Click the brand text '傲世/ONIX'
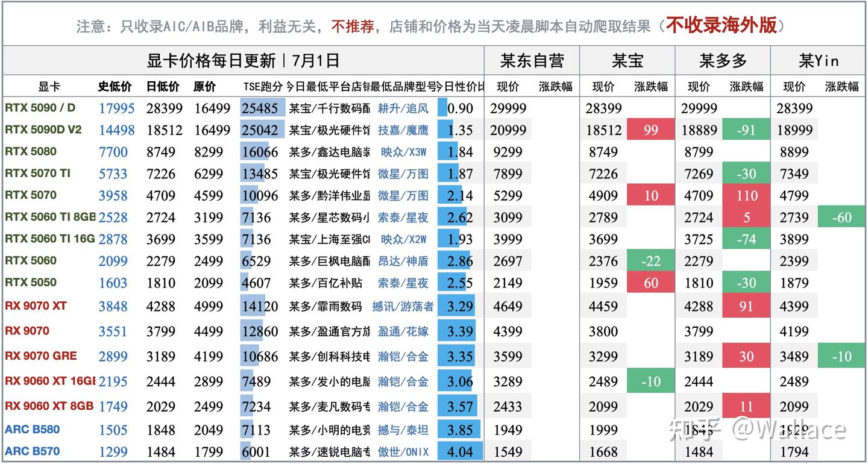Image resolution: width=868 pixels, height=464 pixels. click(x=403, y=451)
